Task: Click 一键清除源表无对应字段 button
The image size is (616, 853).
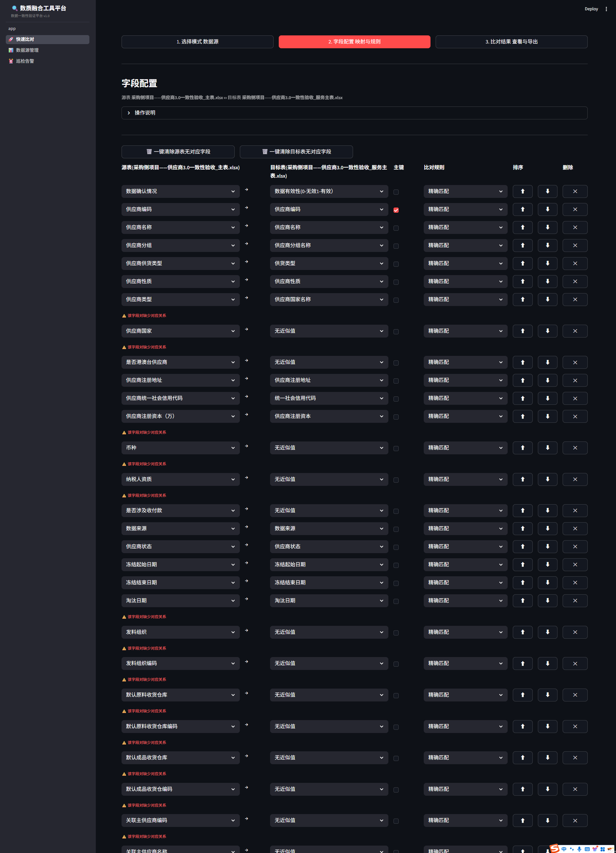Action: pyautogui.click(x=178, y=152)
